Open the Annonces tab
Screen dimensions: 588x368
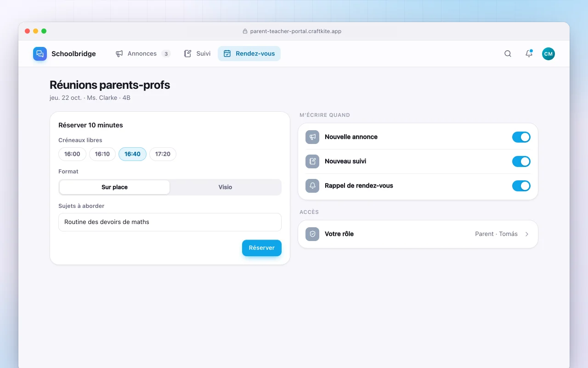coord(143,54)
